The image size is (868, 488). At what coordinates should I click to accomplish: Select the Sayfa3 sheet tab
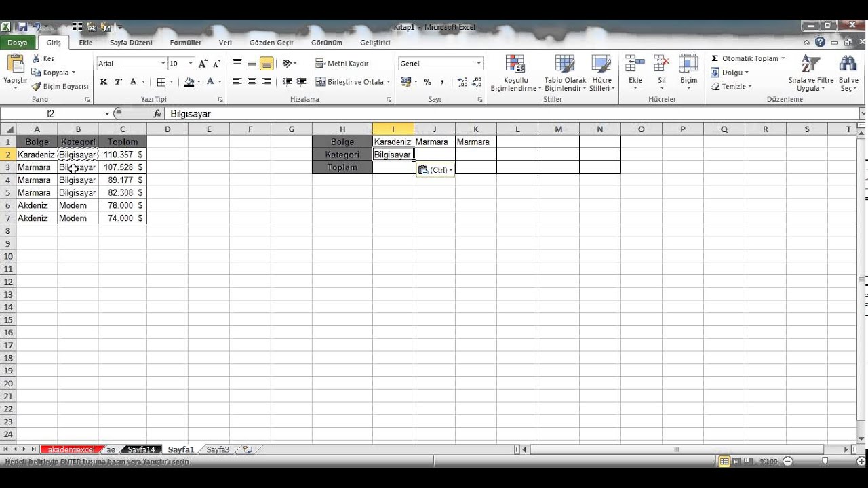pyautogui.click(x=218, y=449)
